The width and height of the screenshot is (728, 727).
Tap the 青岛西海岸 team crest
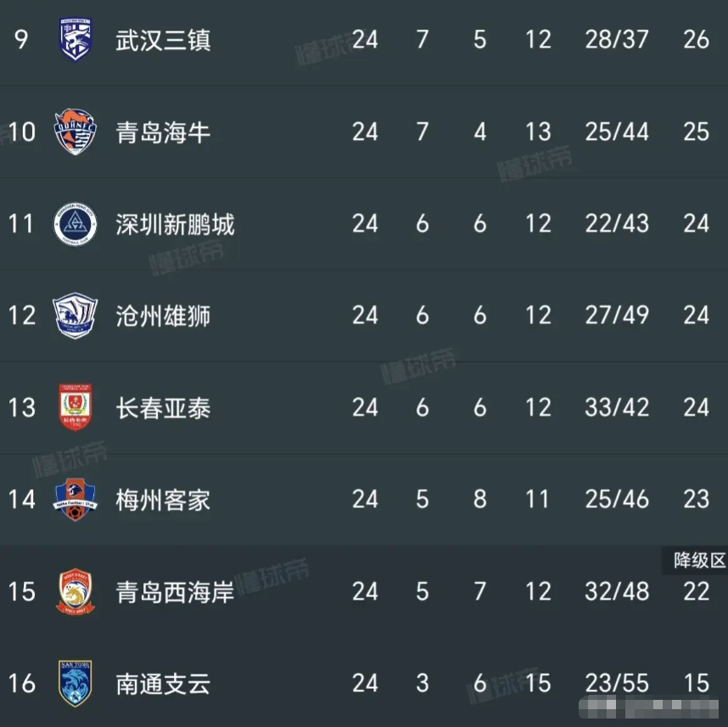(x=76, y=591)
